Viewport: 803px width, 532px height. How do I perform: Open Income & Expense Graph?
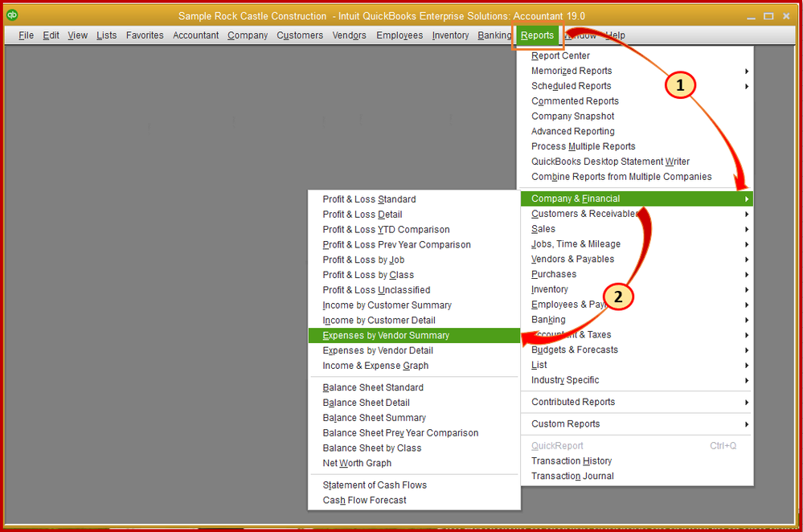point(414,366)
